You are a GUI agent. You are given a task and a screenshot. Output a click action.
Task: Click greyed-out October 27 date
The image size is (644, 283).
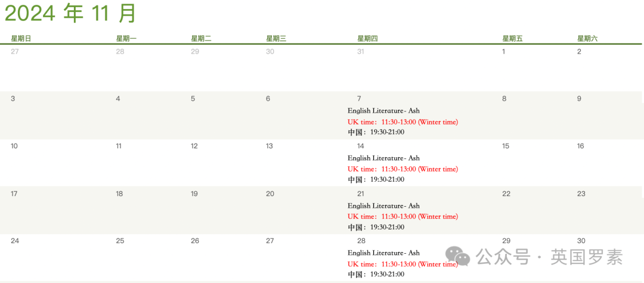click(x=15, y=52)
